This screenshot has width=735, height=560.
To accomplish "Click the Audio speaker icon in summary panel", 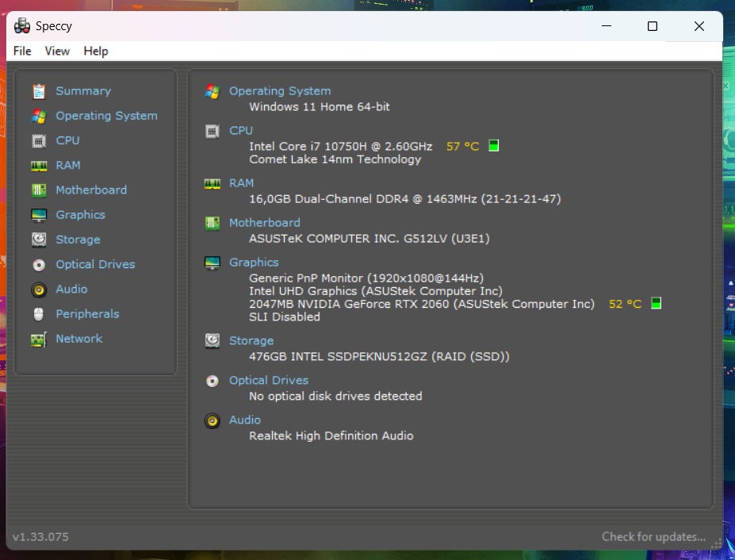I will [x=212, y=420].
